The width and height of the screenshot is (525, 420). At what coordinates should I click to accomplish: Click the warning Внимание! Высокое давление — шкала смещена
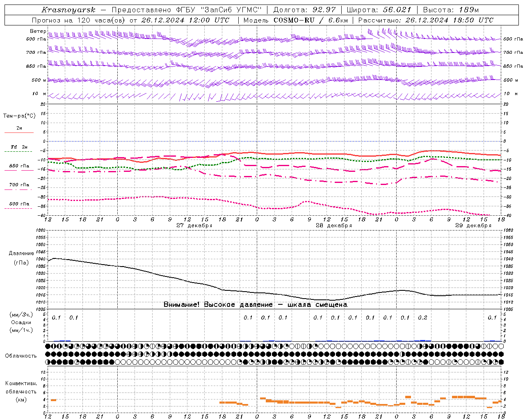255,305
